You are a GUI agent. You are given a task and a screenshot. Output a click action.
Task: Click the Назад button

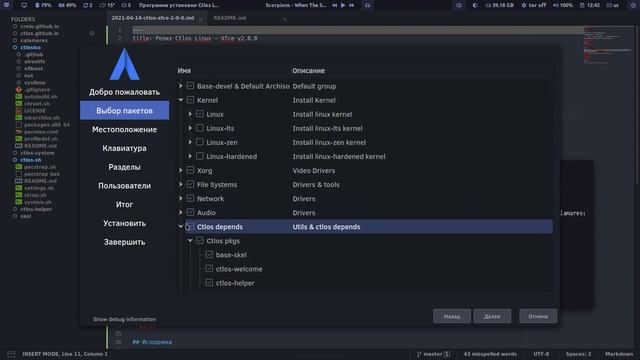(x=452, y=316)
